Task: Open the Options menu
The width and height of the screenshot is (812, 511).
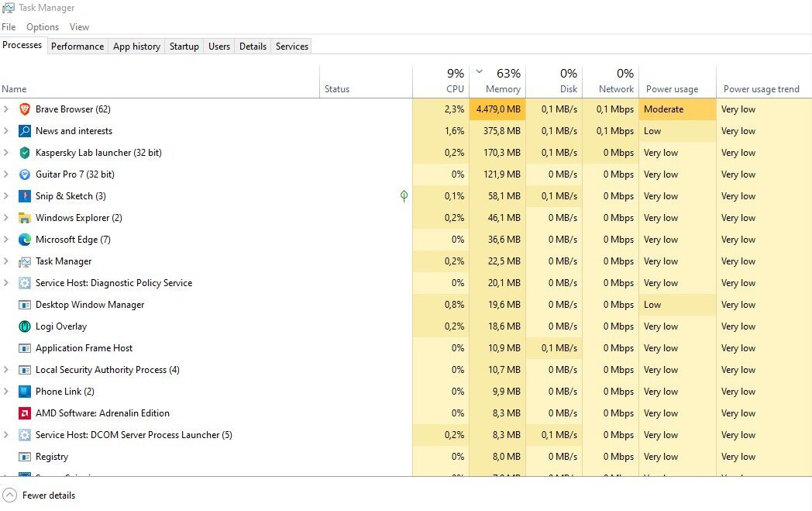Action: 43,27
